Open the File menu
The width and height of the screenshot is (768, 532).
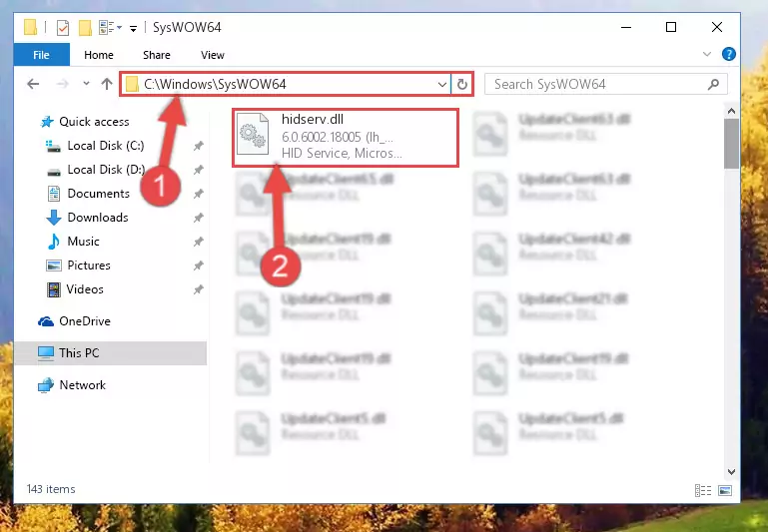[42, 55]
